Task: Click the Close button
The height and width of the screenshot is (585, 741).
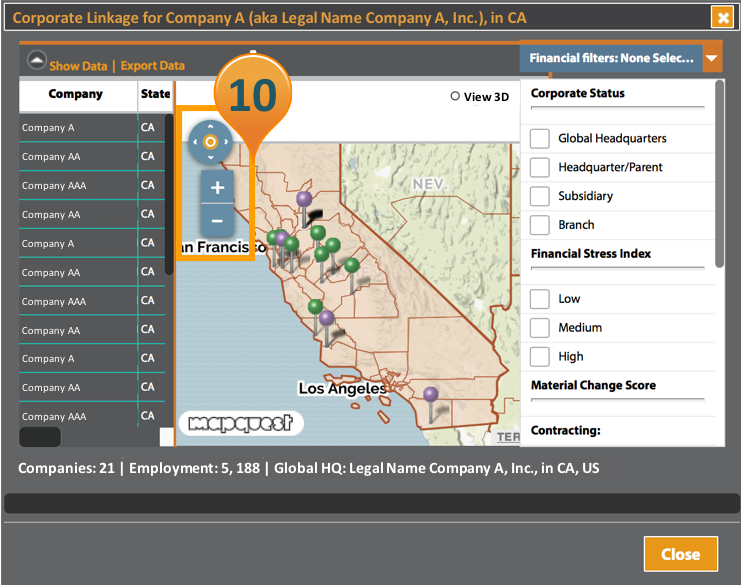Action: (x=681, y=554)
